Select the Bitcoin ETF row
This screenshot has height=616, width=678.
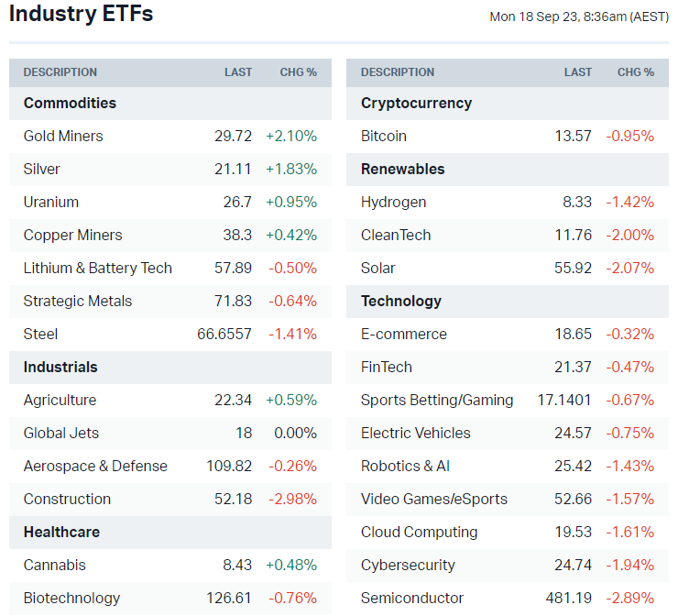(x=384, y=136)
